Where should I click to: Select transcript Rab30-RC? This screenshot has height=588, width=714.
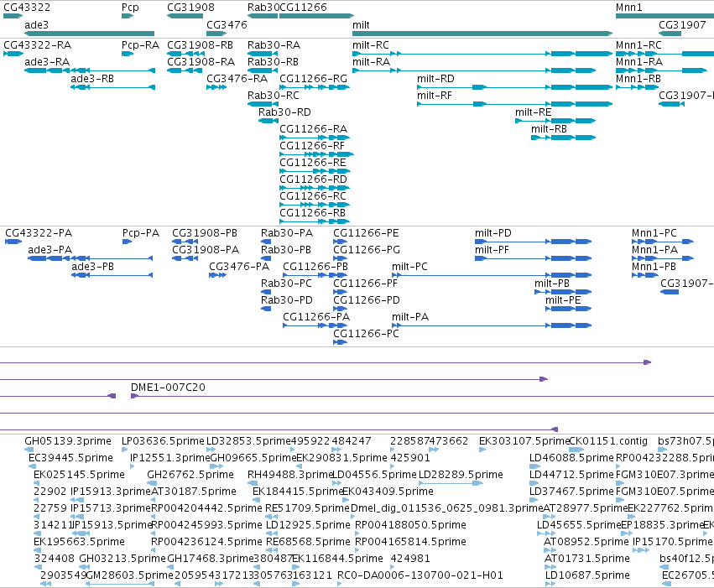(x=263, y=104)
